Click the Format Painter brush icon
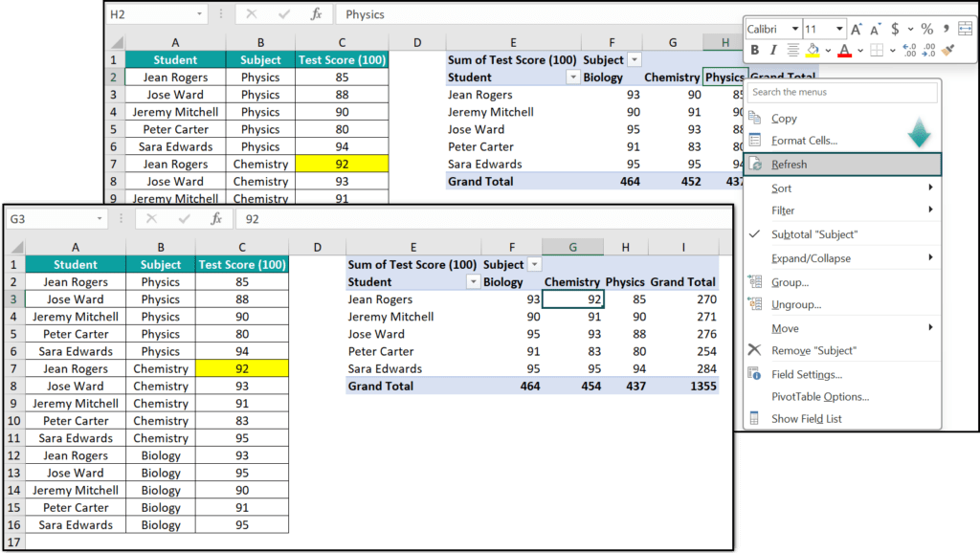The height and width of the screenshot is (553, 980). 947,50
